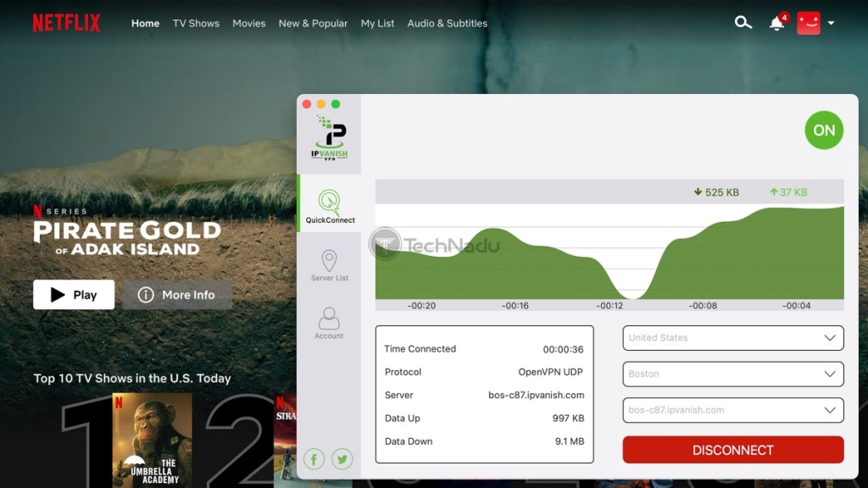Image resolution: width=868 pixels, height=488 pixels.
Task: Go to Netflix Home tab
Action: tap(145, 23)
